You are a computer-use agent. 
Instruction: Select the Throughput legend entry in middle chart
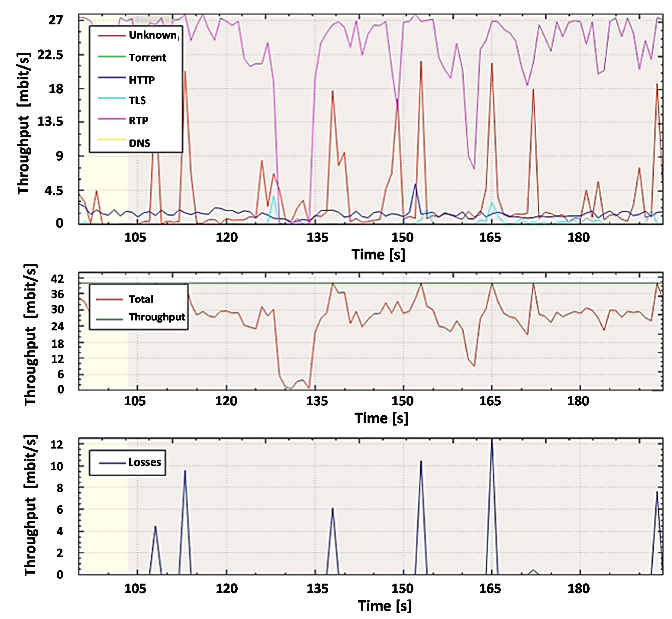click(x=157, y=317)
